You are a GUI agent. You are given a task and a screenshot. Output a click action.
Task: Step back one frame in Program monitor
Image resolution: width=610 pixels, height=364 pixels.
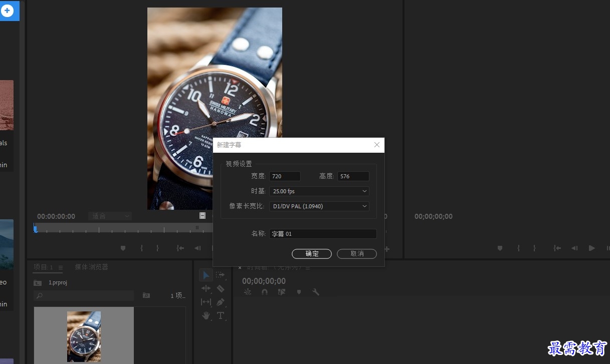coord(574,248)
